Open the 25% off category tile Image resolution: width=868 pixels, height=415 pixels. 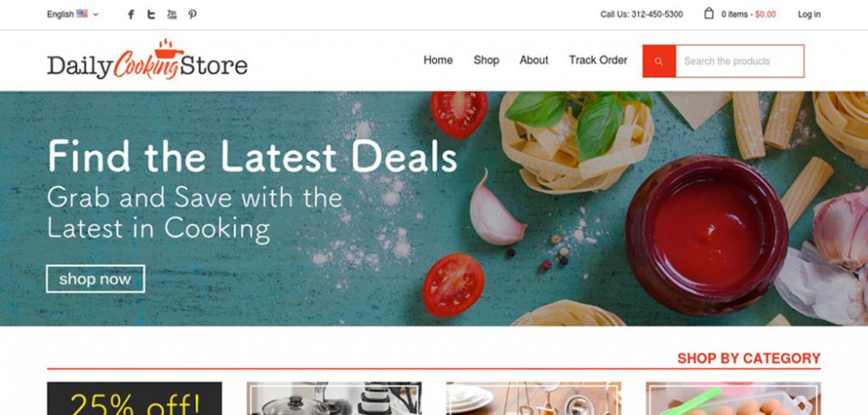[135, 398]
